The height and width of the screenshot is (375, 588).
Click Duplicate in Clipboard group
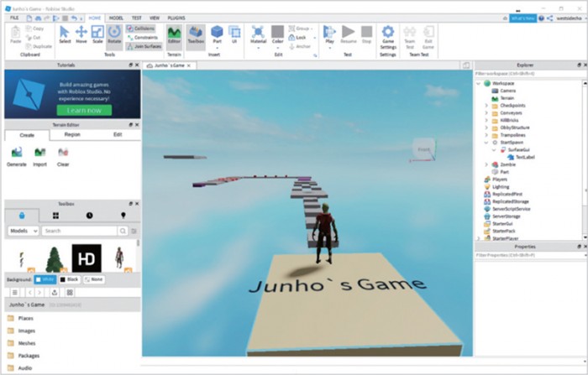[x=39, y=46]
